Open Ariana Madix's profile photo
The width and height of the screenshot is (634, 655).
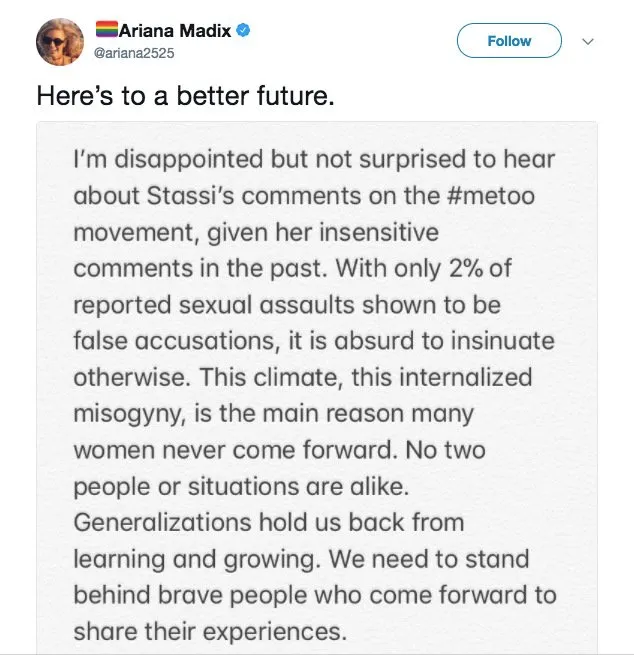point(61,41)
